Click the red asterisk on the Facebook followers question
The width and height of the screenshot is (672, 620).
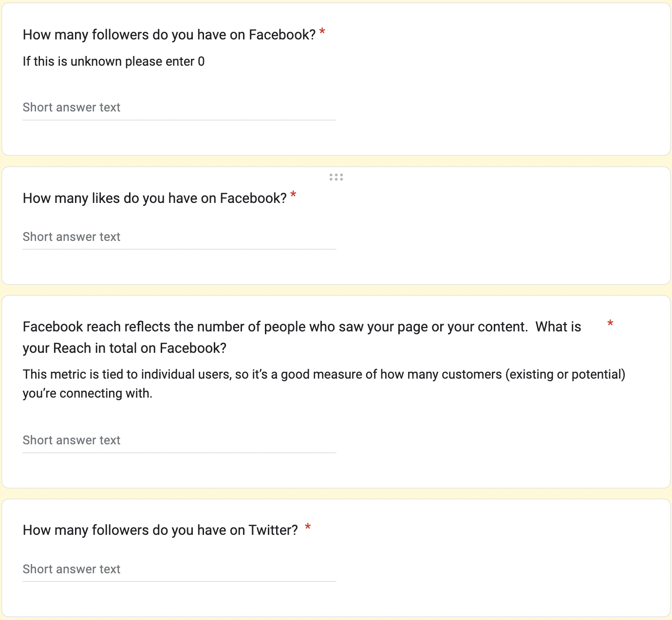322,31
